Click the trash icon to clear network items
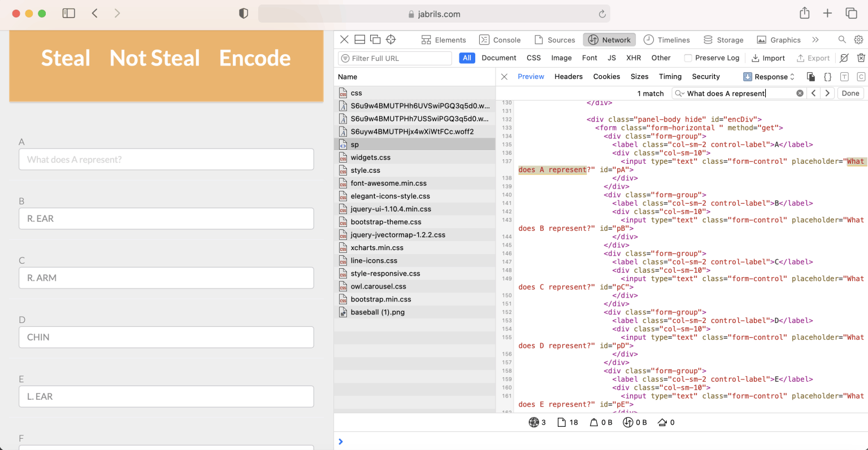 tap(861, 58)
